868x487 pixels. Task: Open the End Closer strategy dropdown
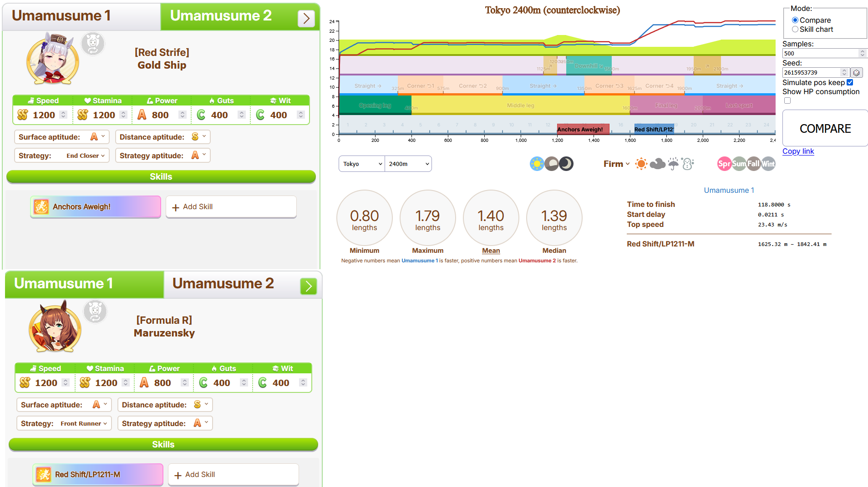[x=62, y=156]
